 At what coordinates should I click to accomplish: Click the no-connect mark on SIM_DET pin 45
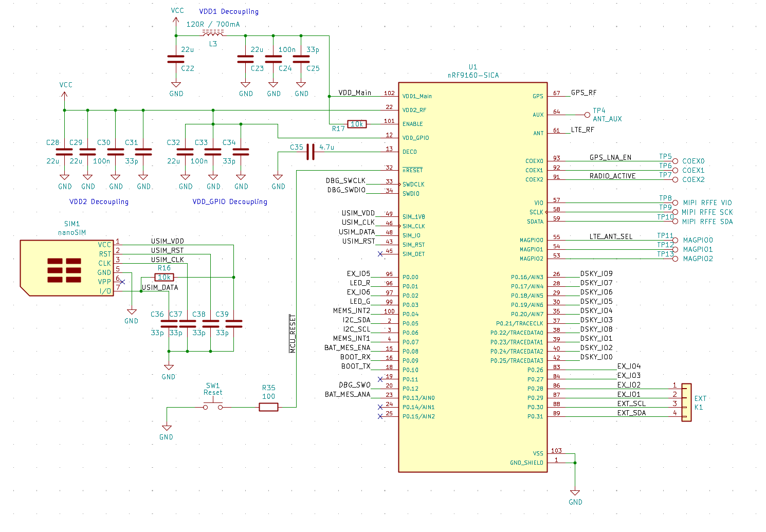click(x=380, y=254)
